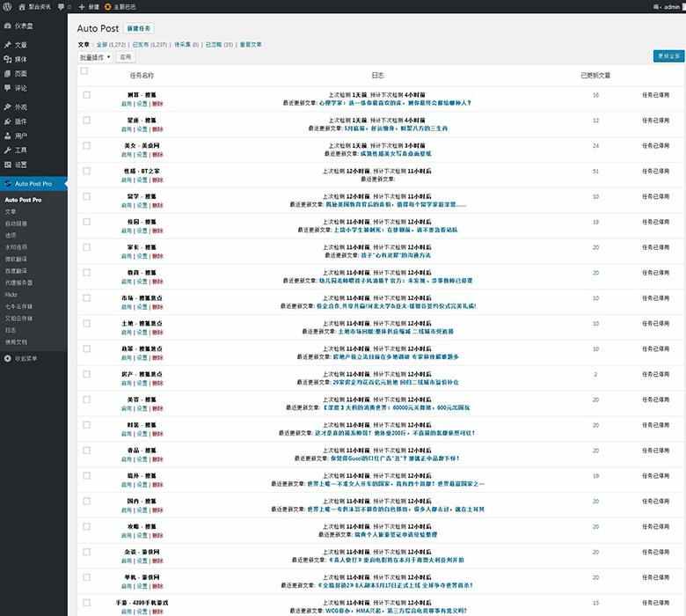Filter articles by 待采集 link
Screen dimensions: 686x616
click(x=182, y=45)
